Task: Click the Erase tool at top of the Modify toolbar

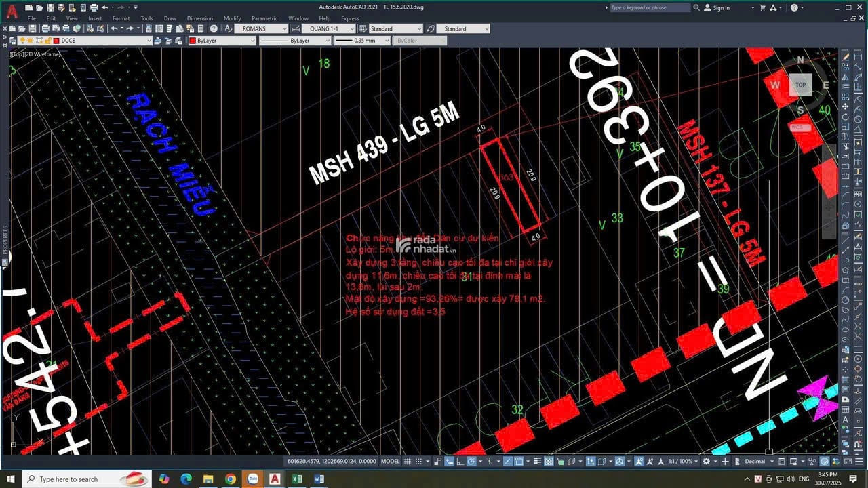Action: coord(846,57)
